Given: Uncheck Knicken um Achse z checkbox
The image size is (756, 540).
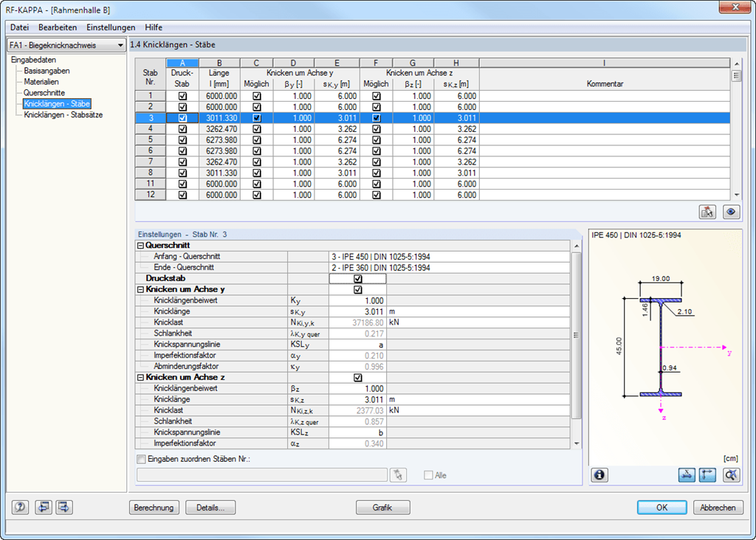Looking at the screenshot, I should (x=357, y=378).
